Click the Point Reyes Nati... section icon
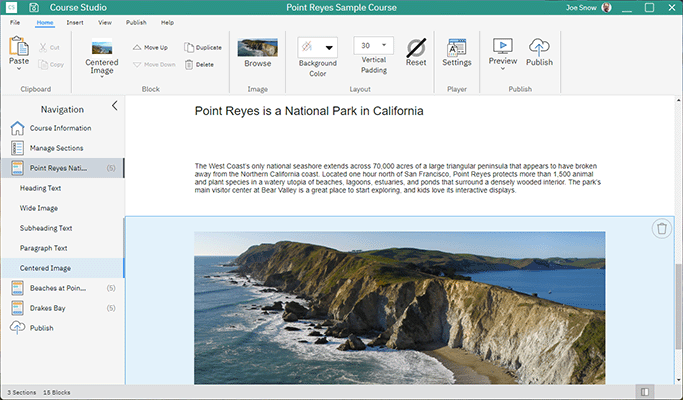The width and height of the screenshot is (683, 400). click(x=17, y=168)
